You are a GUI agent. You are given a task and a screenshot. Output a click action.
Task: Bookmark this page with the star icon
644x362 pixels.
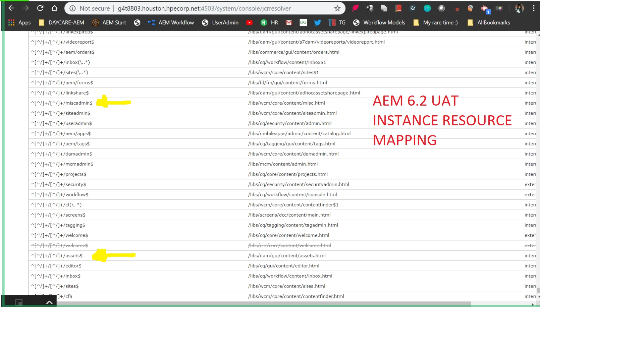coord(337,8)
